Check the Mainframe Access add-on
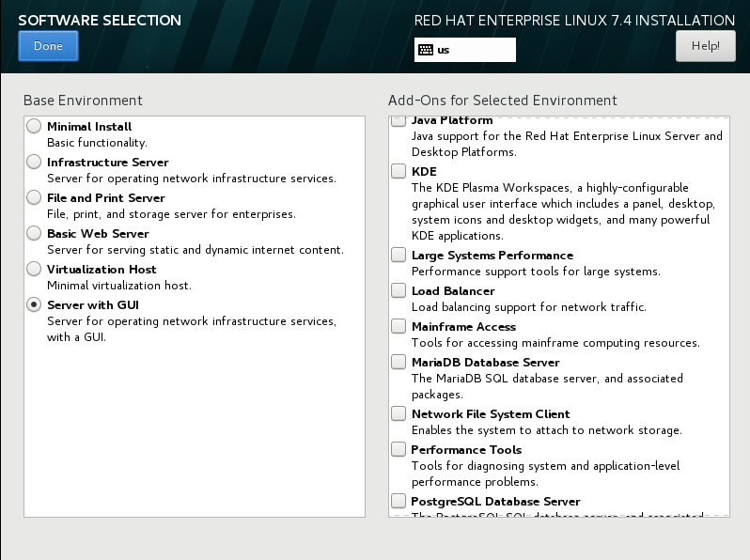Screen dimensions: 750x560 398,326
